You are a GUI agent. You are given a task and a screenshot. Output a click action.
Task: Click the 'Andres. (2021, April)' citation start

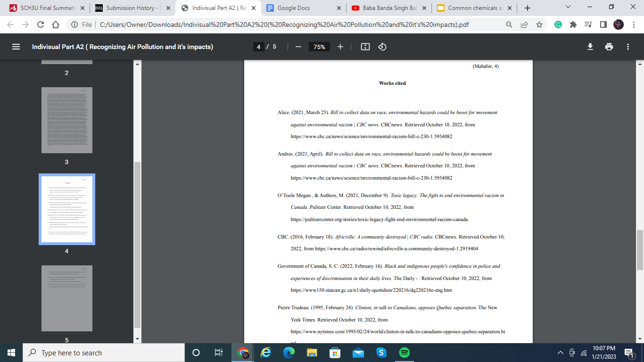300,154
